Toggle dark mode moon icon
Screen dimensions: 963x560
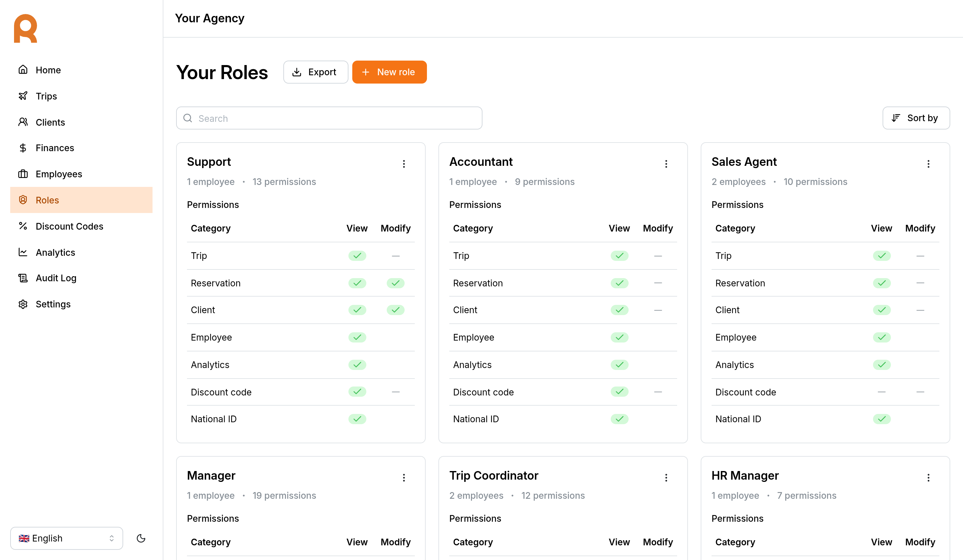(x=141, y=538)
